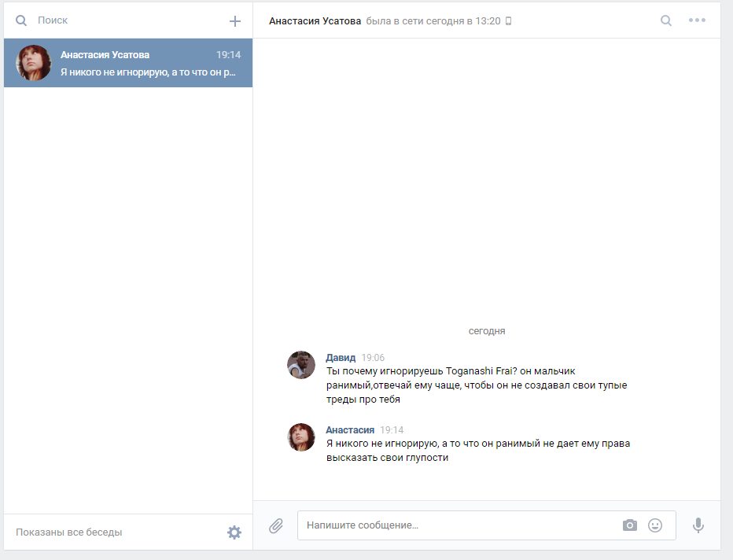Click the была в сети сегодня в 13:20 status
This screenshot has width=733, height=560.
[x=433, y=21]
